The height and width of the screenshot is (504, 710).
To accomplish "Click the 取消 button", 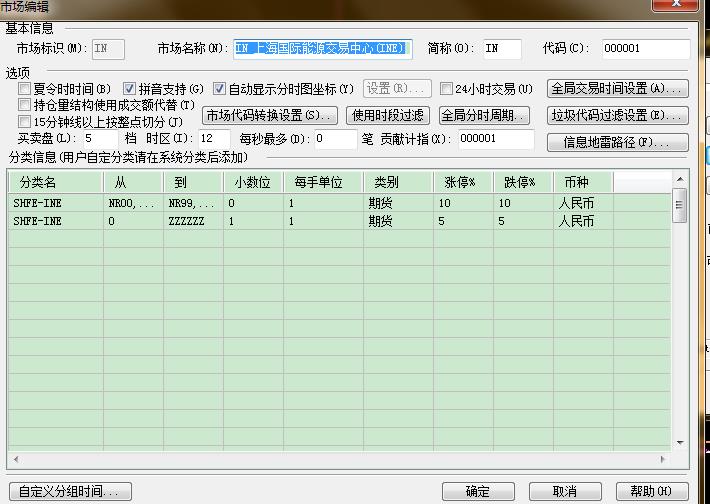I will point(565,491).
